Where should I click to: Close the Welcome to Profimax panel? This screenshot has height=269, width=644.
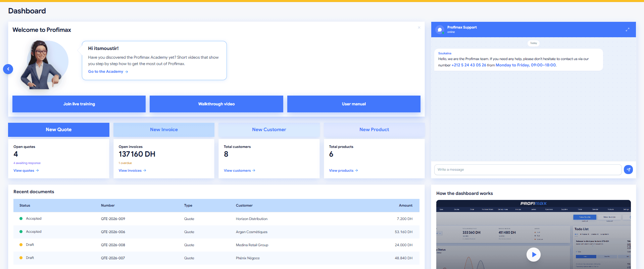419,28
